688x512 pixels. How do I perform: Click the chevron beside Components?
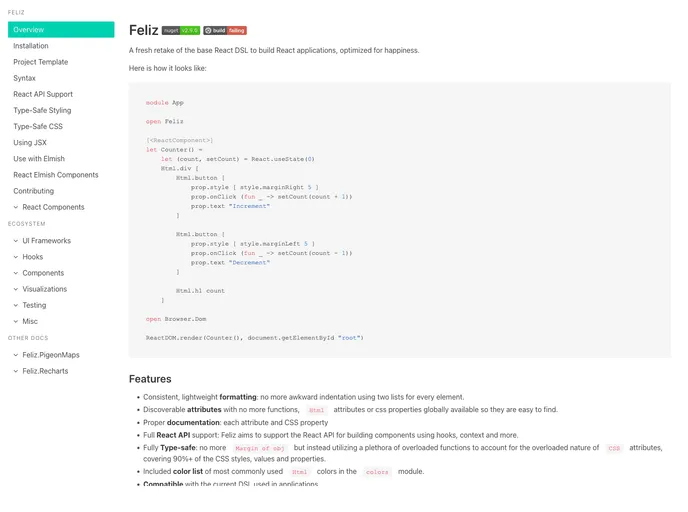point(16,273)
